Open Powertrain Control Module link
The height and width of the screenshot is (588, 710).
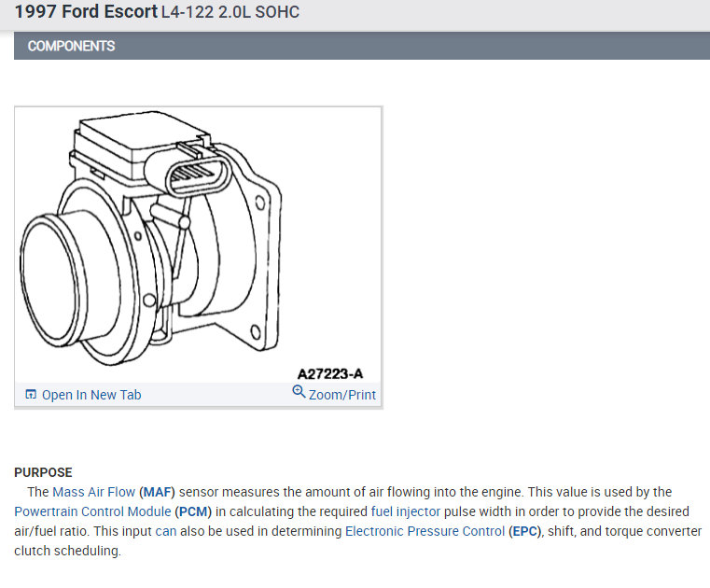[92, 511]
